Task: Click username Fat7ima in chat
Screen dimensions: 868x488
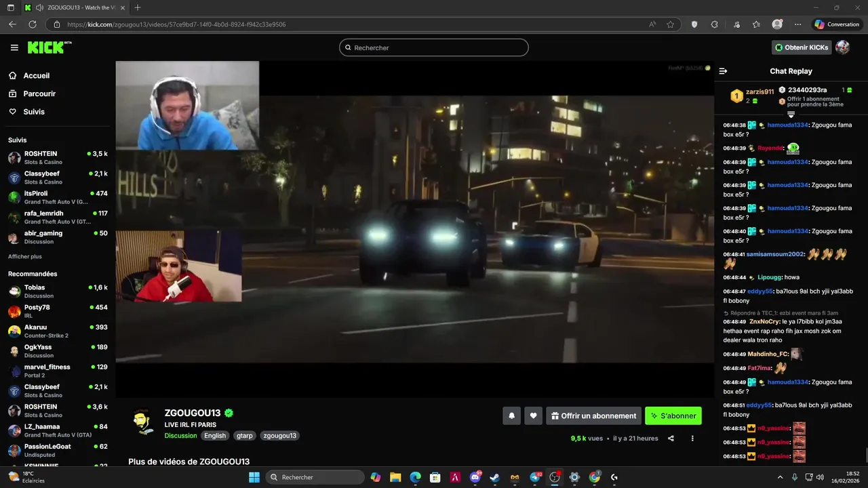Action: tap(759, 368)
